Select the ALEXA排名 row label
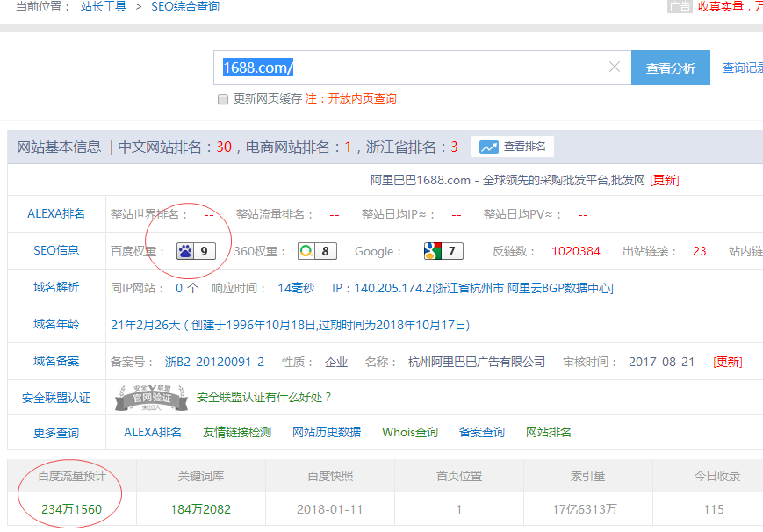 [x=56, y=213]
